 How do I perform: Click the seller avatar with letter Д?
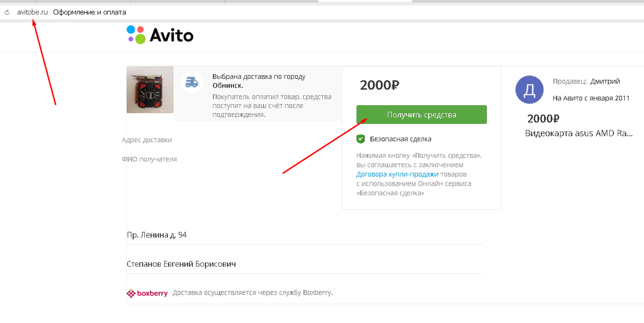[529, 90]
